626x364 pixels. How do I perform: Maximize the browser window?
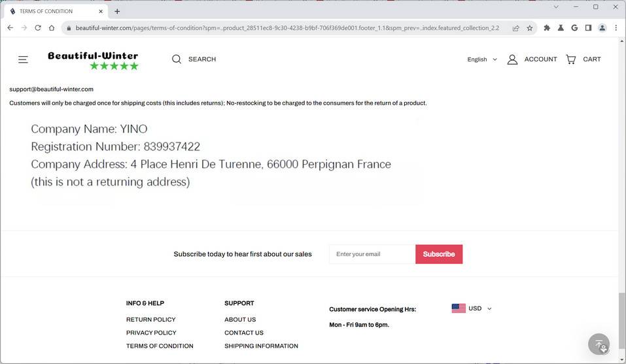[596, 7]
